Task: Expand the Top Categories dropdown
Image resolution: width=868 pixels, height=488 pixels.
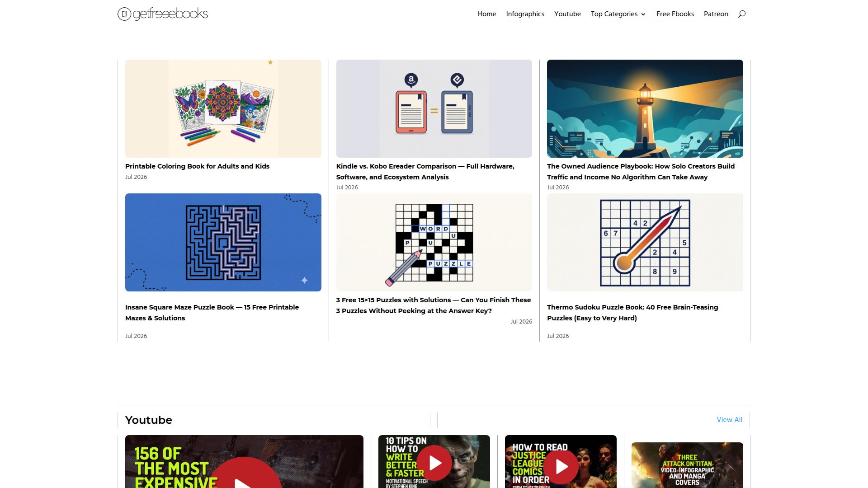Action: [618, 14]
